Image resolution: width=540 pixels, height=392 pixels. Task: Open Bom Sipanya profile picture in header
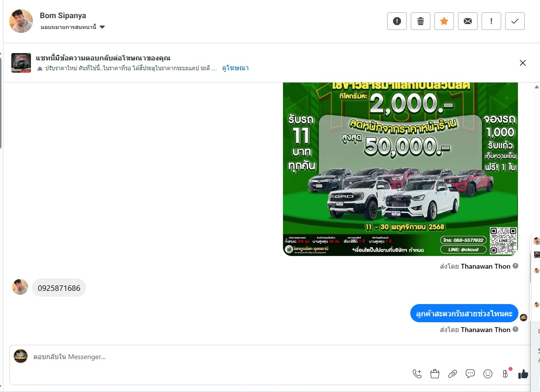pyautogui.click(x=21, y=21)
